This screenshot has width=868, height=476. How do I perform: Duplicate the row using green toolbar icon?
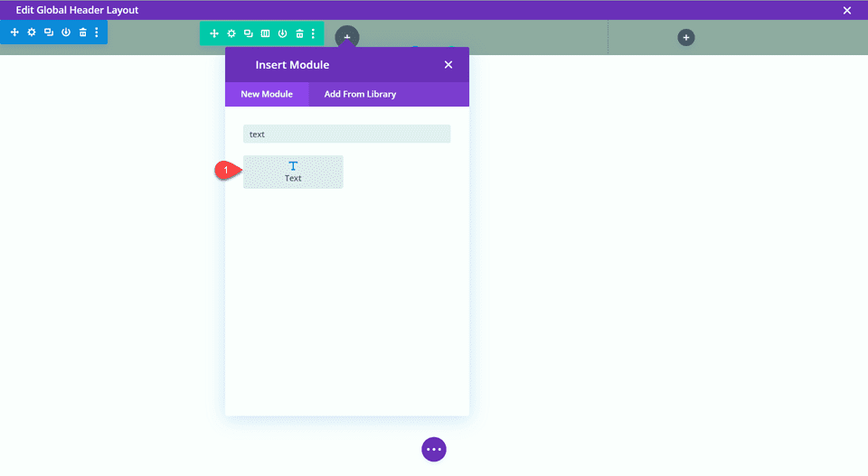tap(249, 33)
